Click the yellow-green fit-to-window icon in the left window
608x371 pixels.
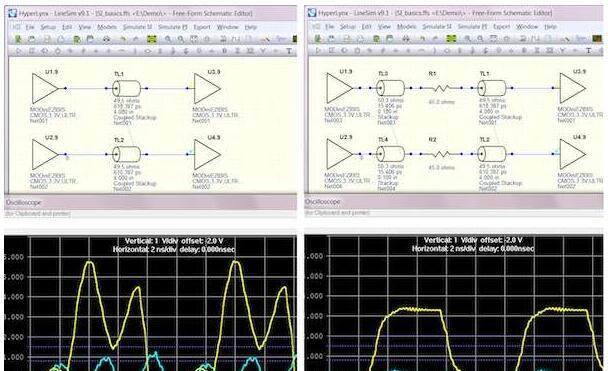click(x=152, y=39)
